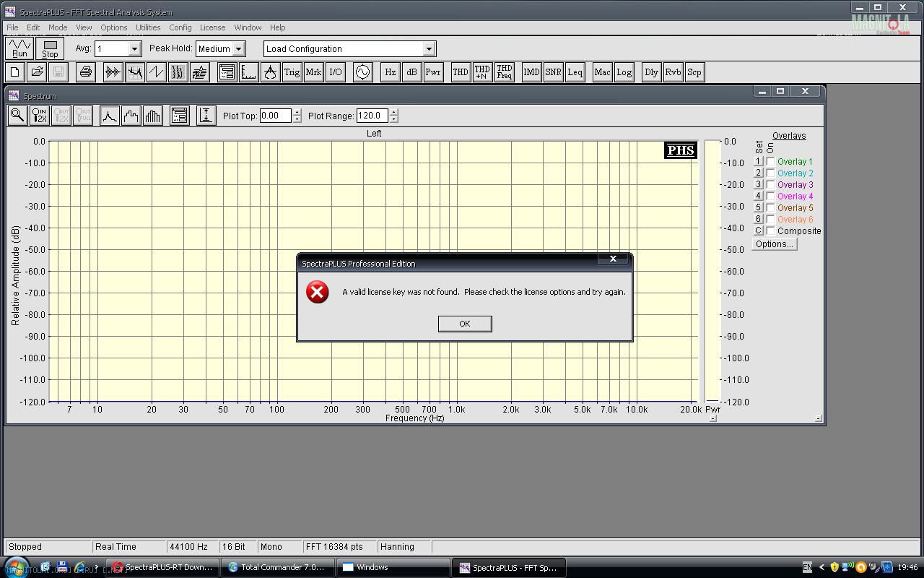Click the Run button in the toolbar
This screenshot has width=924, height=578.
(19, 48)
